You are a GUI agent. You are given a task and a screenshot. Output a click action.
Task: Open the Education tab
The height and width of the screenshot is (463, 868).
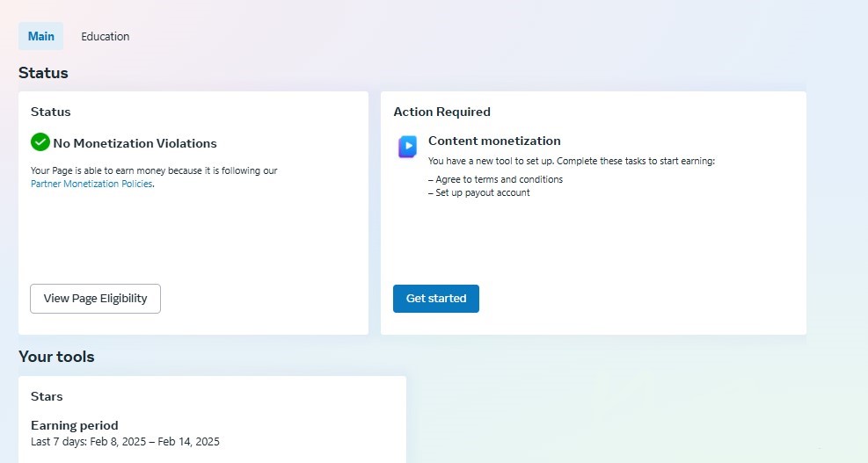106,37
